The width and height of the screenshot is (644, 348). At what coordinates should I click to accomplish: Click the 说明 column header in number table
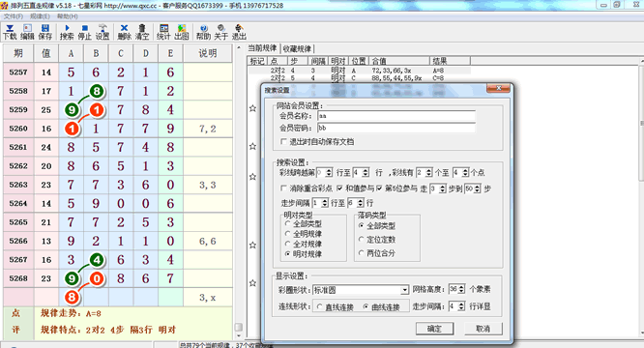point(208,53)
